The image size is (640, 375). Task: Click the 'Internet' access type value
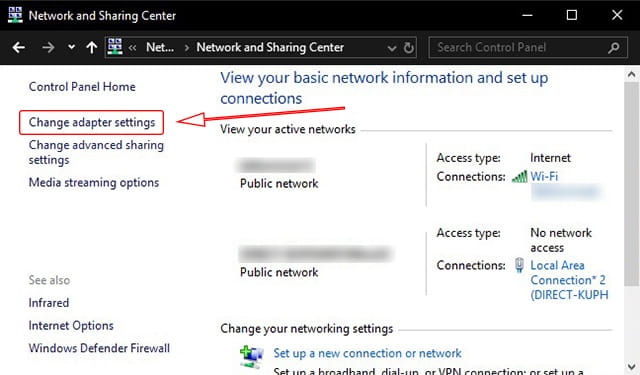[550, 158]
